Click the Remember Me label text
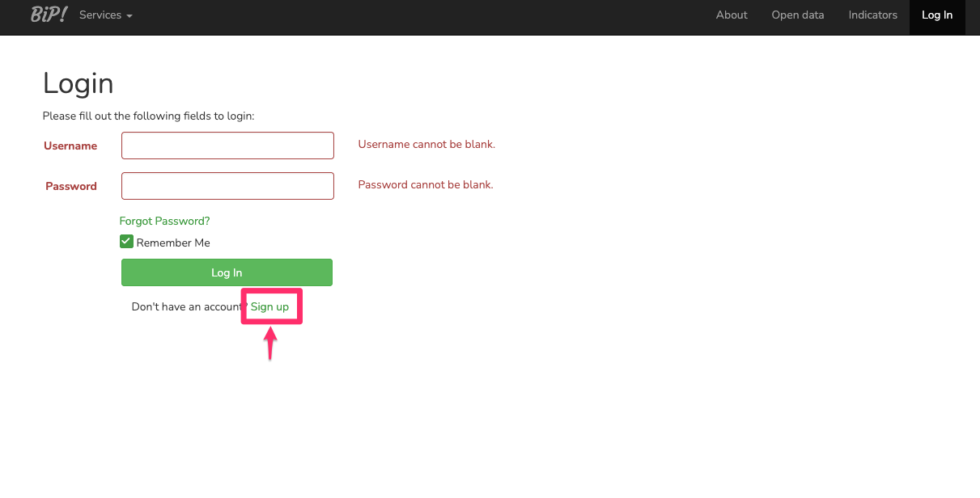This screenshot has height=498, width=980. point(173,243)
